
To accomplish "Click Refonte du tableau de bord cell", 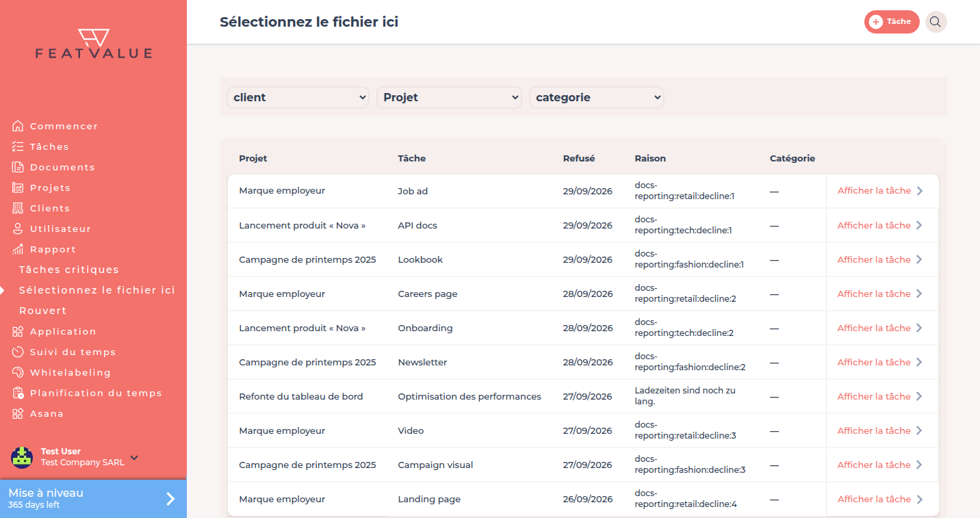I will click(x=301, y=396).
